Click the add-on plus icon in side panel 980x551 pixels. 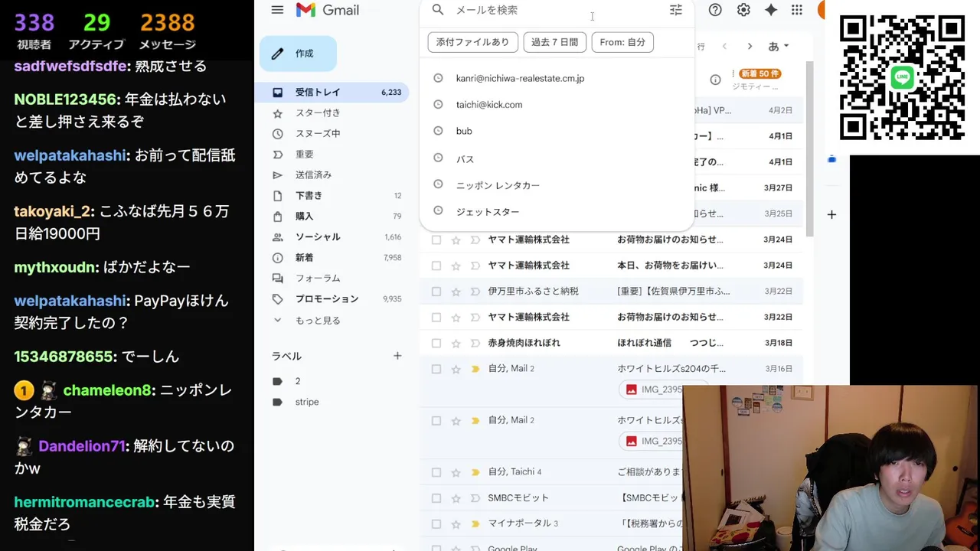pos(831,214)
